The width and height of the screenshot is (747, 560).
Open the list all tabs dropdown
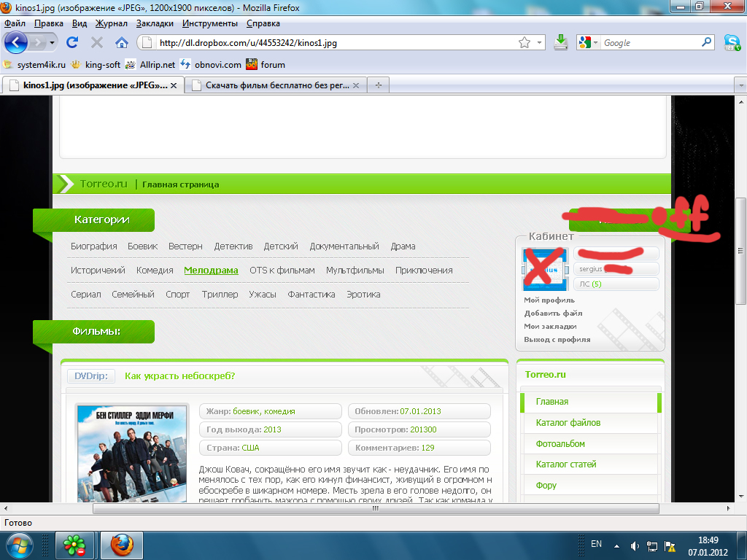(x=741, y=85)
